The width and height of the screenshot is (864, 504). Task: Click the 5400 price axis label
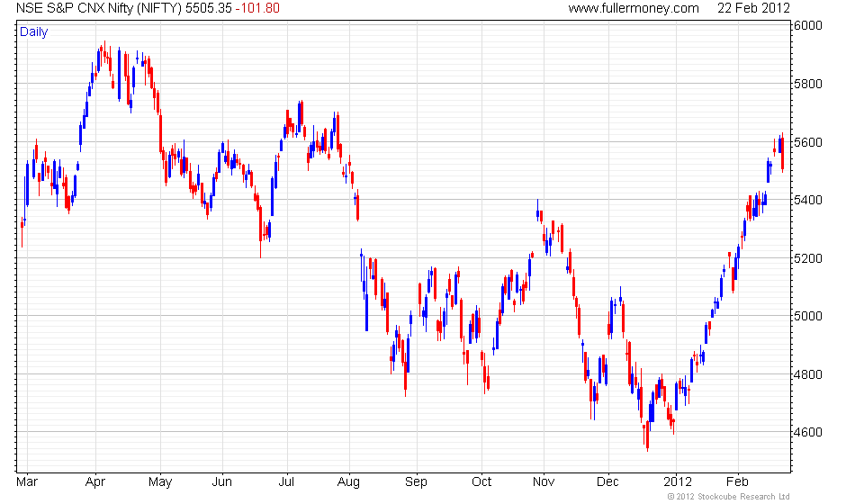click(808, 200)
